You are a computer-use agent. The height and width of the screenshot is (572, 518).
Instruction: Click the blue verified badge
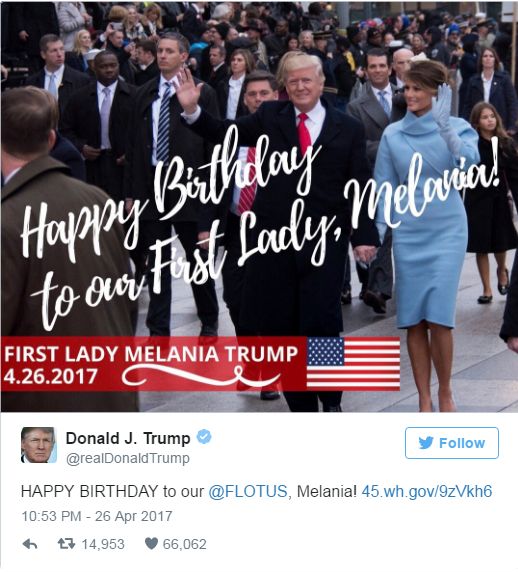click(x=204, y=437)
